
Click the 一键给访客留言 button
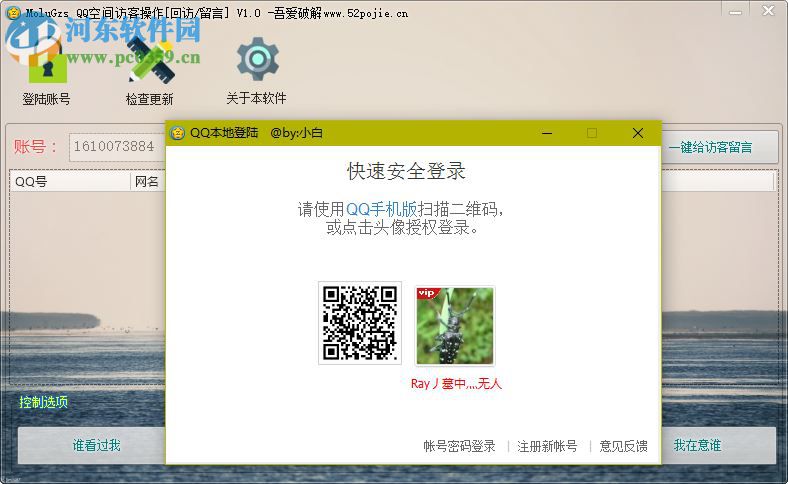(x=720, y=147)
